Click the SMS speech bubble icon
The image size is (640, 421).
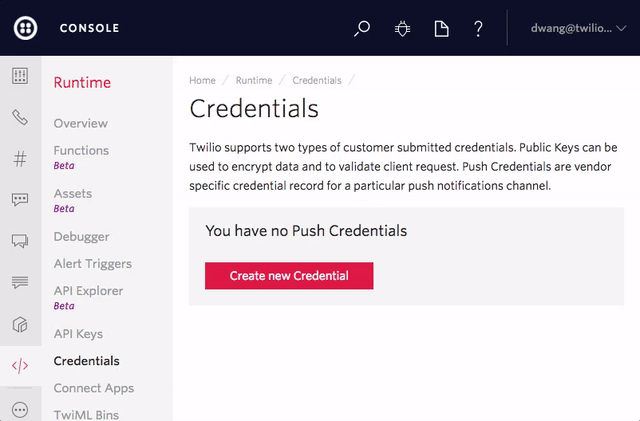tap(20, 199)
